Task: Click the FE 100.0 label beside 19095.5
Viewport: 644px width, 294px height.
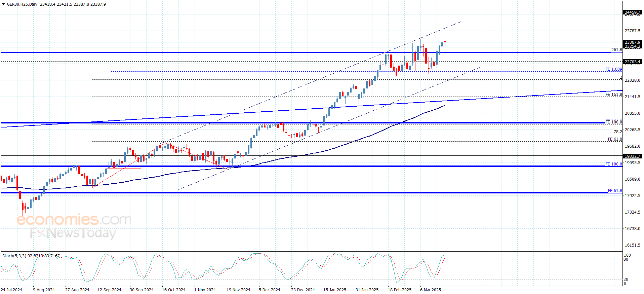Action: (x=614, y=164)
